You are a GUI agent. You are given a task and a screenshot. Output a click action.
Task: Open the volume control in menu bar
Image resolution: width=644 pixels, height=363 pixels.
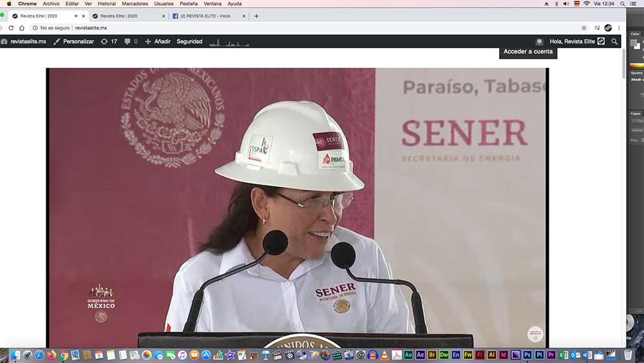click(566, 4)
